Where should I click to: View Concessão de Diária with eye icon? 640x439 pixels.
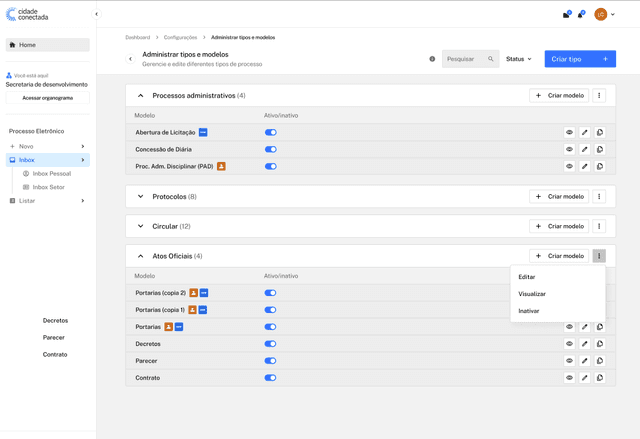569,149
